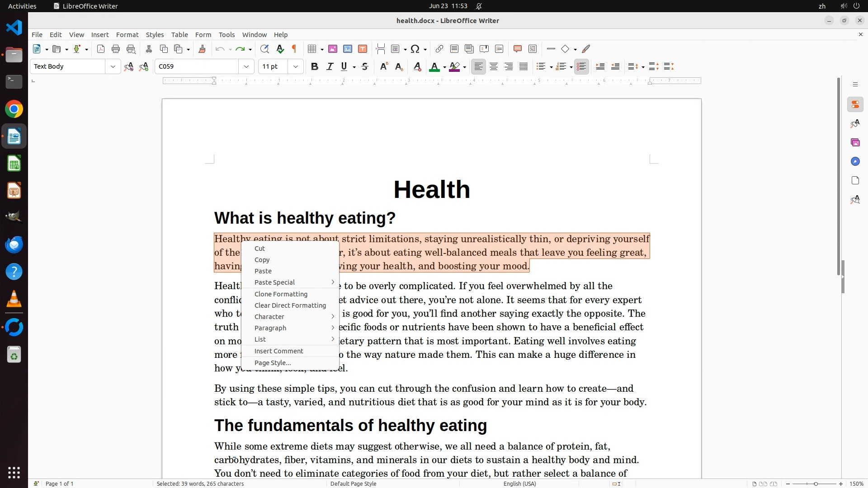Click the Strikethrough formatting icon
The width and height of the screenshot is (868, 488).
point(365,67)
